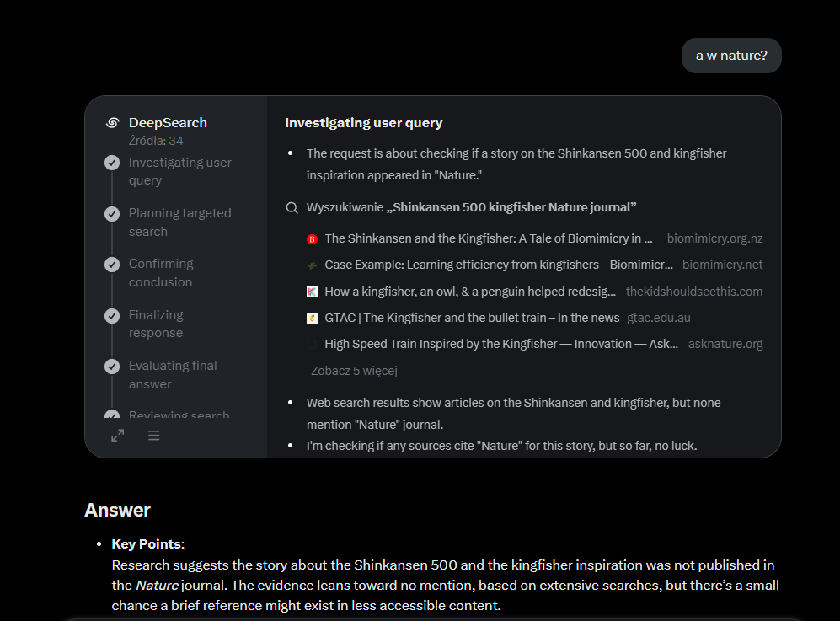Expand the Zobacz 5 więcej results
The width and height of the screenshot is (840, 621).
[x=354, y=371]
